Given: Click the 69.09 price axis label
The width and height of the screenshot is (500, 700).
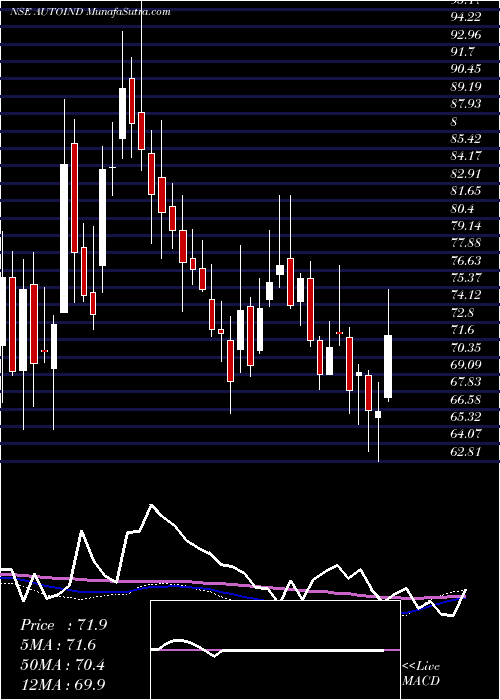Looking at the screenshot, I should point(466,364).
